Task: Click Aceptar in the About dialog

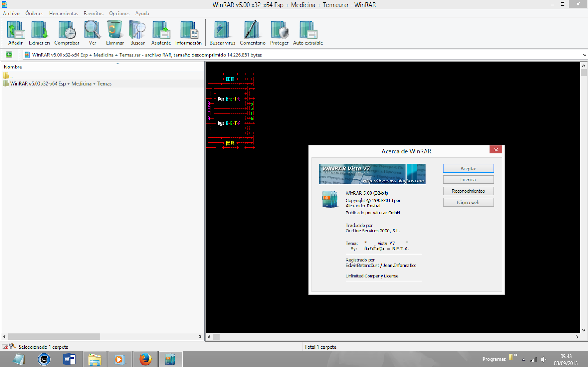Action: coord(468,169)
